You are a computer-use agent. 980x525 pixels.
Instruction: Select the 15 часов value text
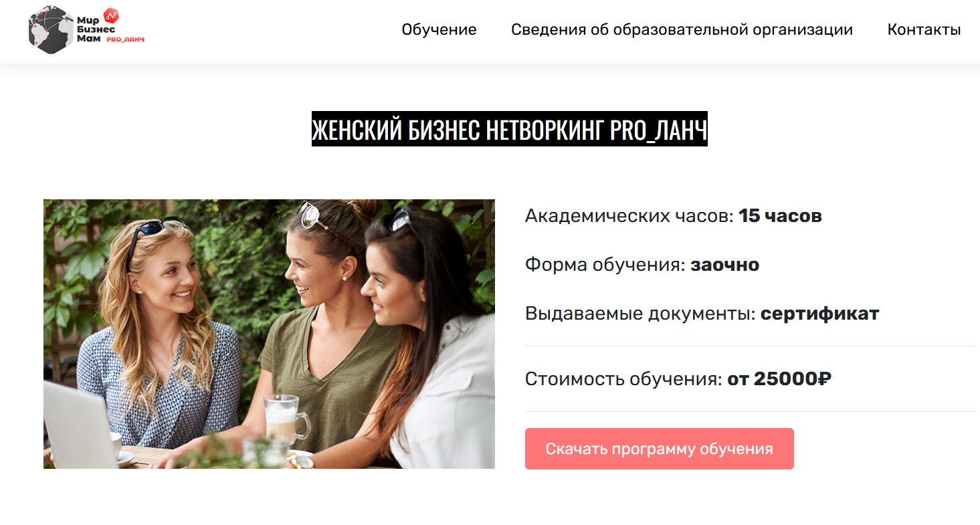click(780, 216)
